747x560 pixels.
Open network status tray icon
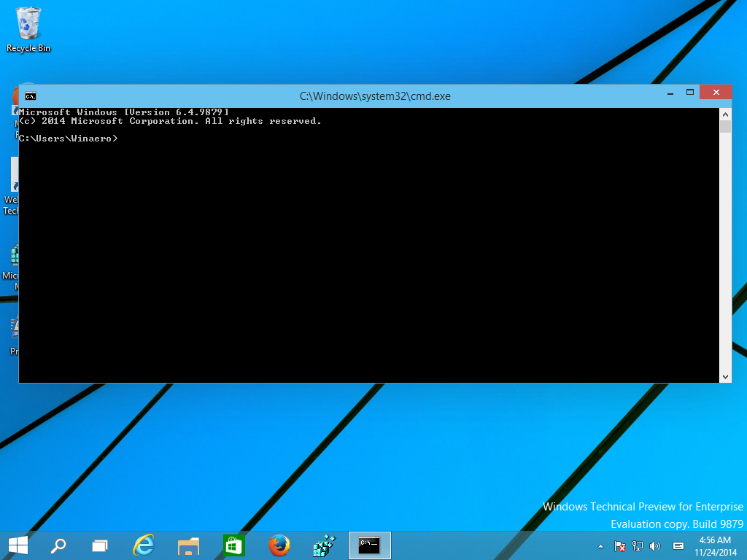[x=638, y=546]
